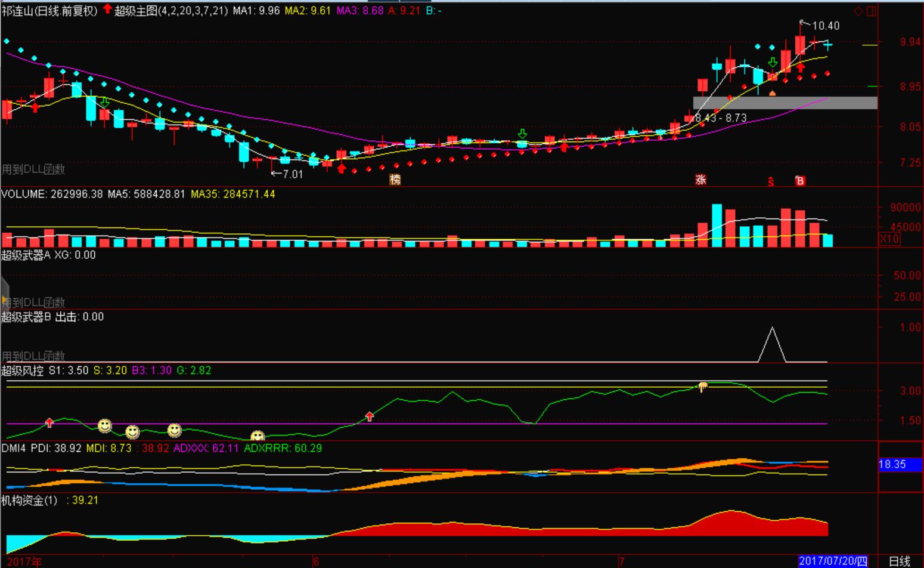Click the DMI4 panel title
This screenshot has width=924, height=568.
14,448
